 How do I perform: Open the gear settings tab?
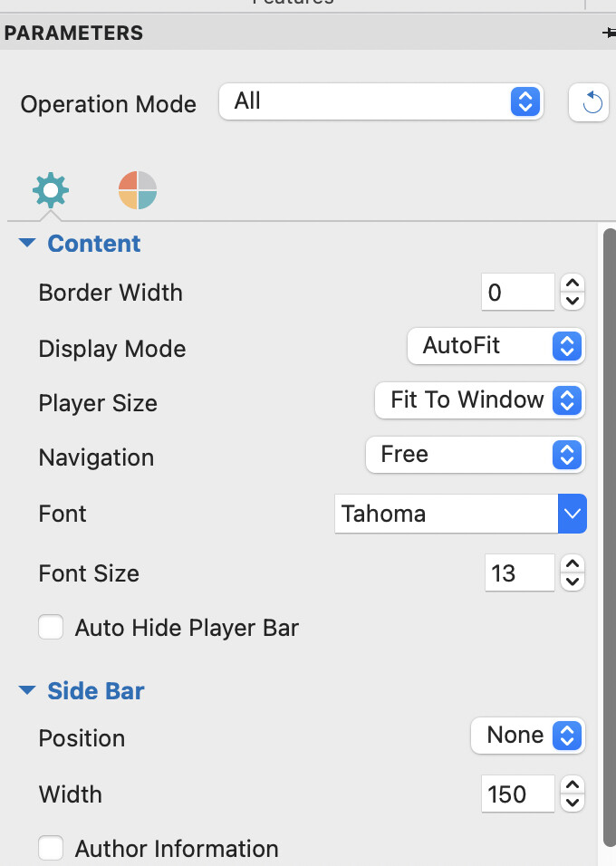(50, 191)
